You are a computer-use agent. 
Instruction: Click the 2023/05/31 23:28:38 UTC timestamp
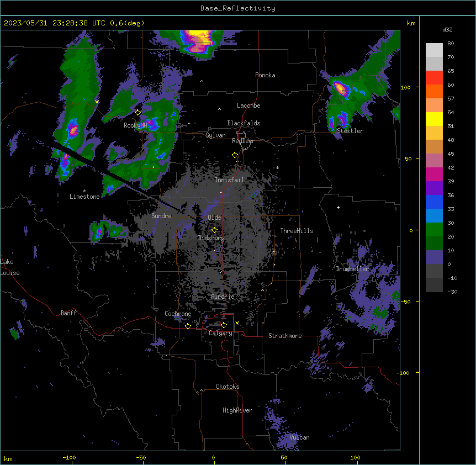coord(55,23)
